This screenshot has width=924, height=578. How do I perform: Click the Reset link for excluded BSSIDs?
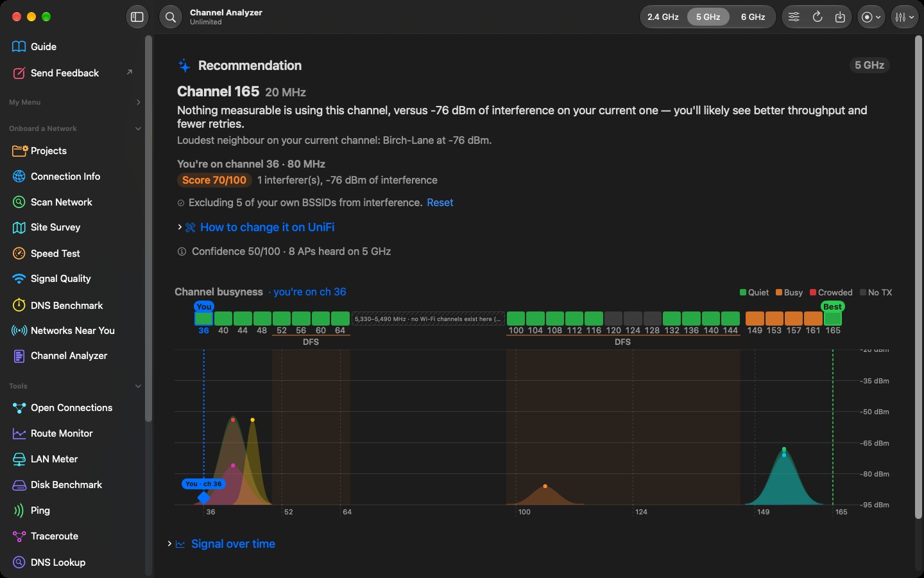click(440, 203)
